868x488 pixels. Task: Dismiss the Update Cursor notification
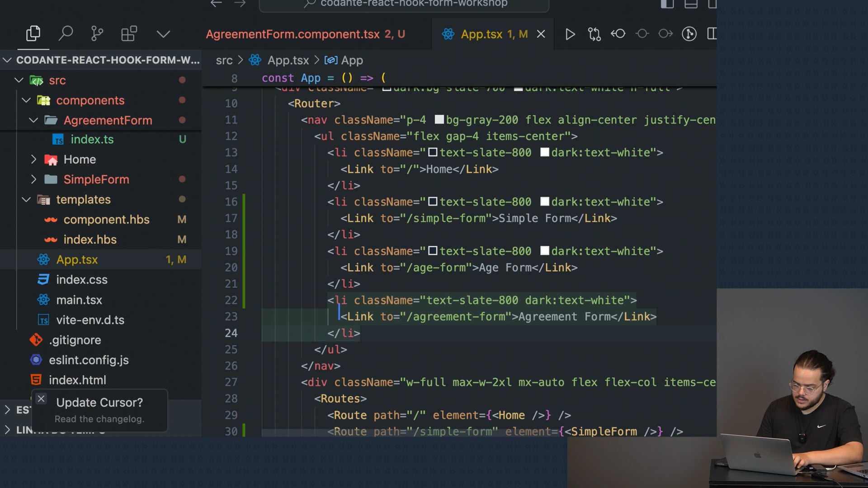click(x=41, y=399)
